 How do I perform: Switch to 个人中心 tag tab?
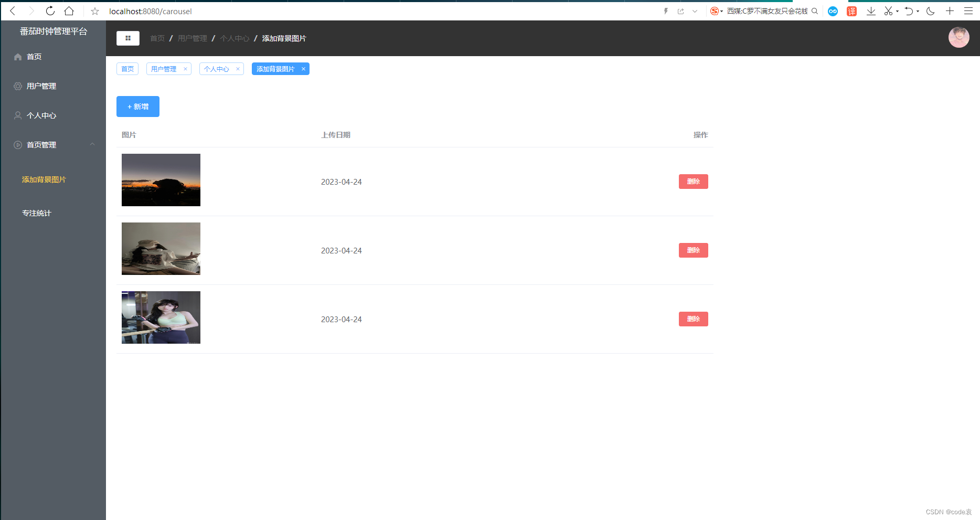(x=217, y=69)
